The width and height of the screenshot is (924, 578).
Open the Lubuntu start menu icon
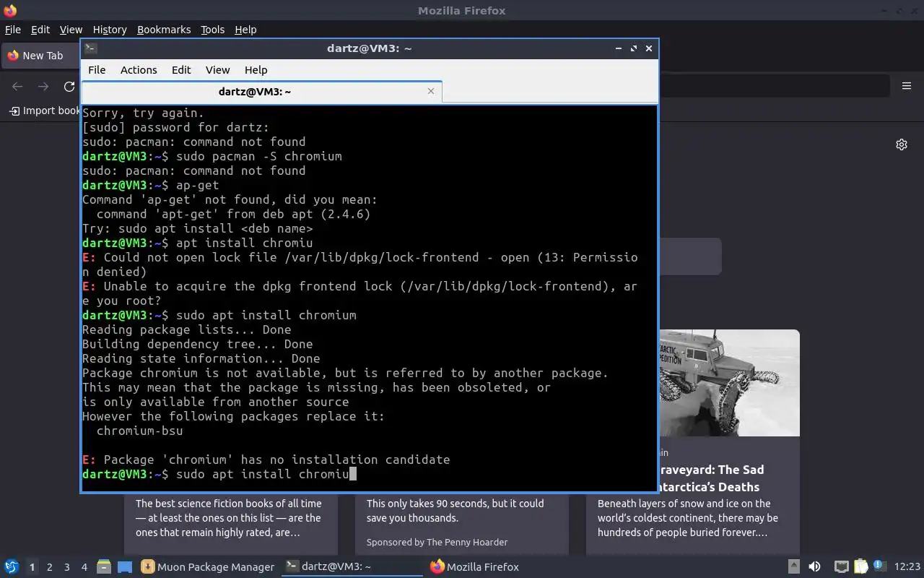12,566
